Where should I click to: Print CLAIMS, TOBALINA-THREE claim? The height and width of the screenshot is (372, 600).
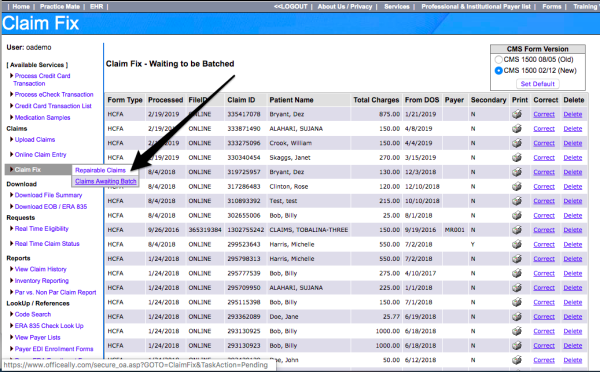tap(517, 230)
